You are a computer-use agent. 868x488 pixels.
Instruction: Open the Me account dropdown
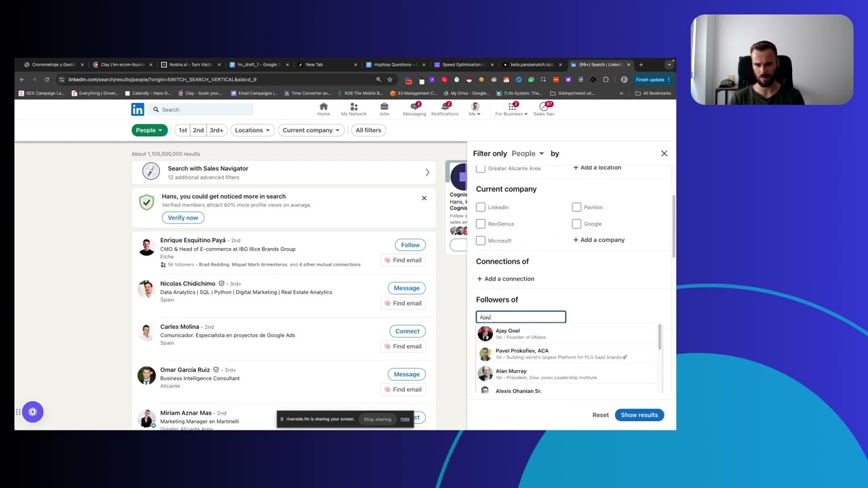pos(475,109)
